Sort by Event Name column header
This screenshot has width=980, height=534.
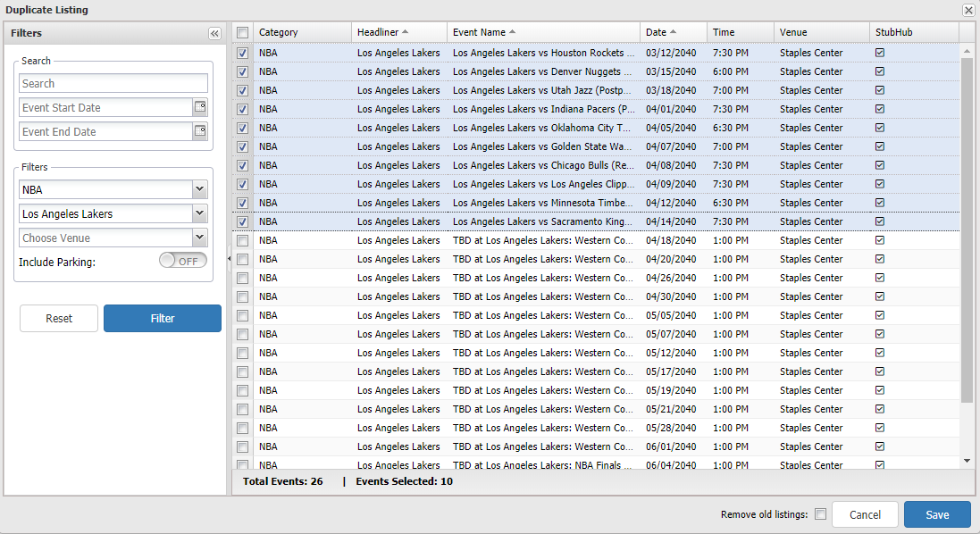pyautogui.click(x=543, y=32)
